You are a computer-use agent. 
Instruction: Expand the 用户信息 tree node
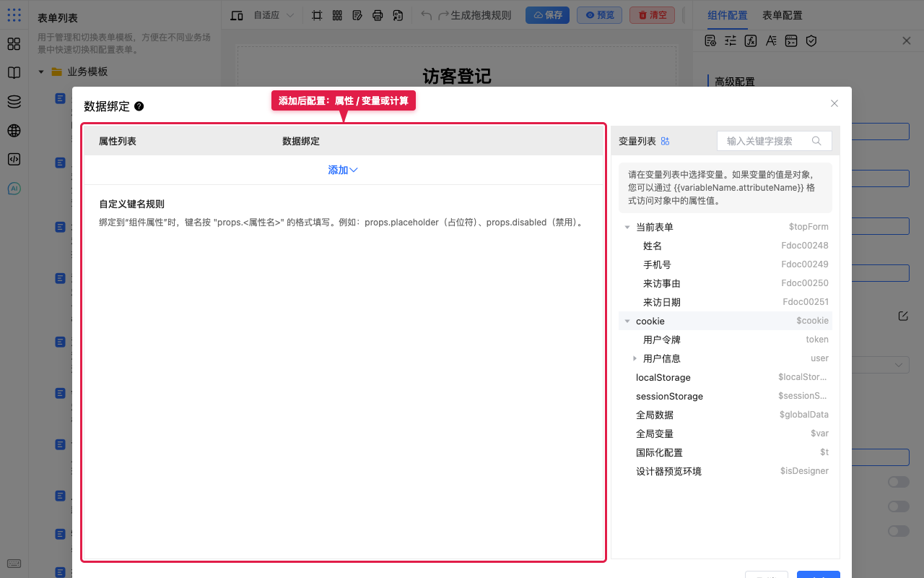pyautogui.click(x=635, y=359)
